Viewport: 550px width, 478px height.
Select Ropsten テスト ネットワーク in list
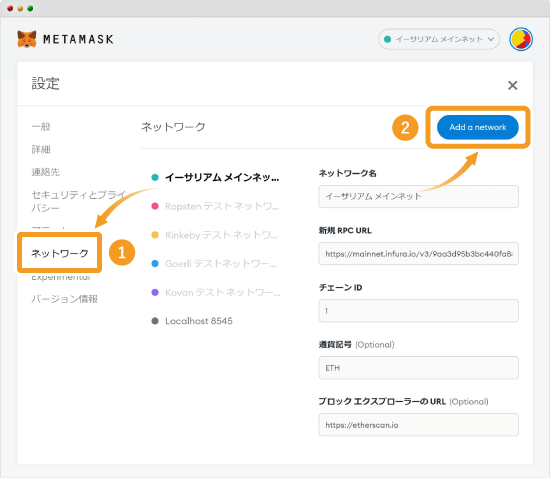point(215,206)
